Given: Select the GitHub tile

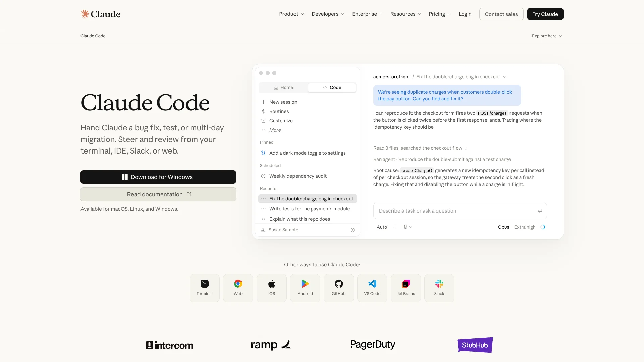Looking at the screenshot, I should click(339, 288).
